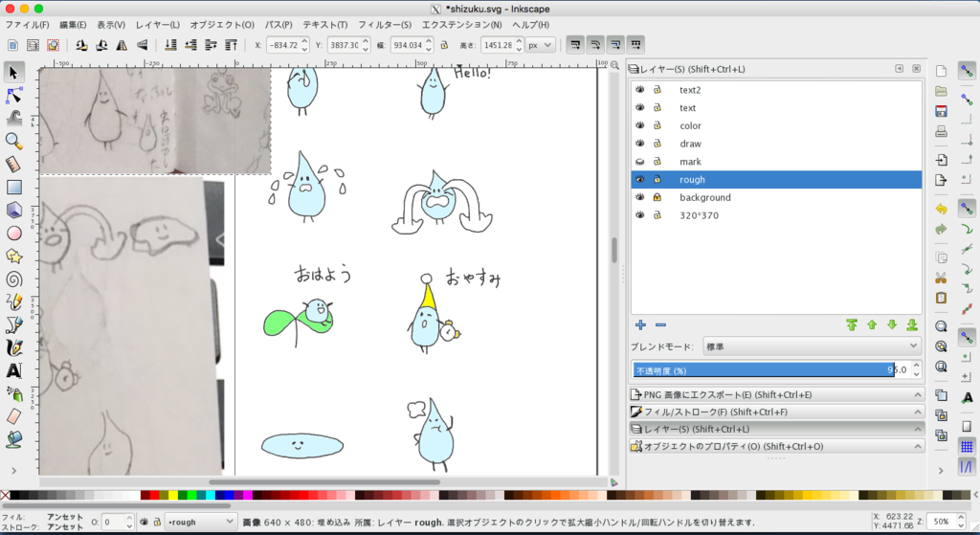The width and height of the screenshot is (980, 535).
Task: Unlock the background layer lock icon
Action: 657,197
